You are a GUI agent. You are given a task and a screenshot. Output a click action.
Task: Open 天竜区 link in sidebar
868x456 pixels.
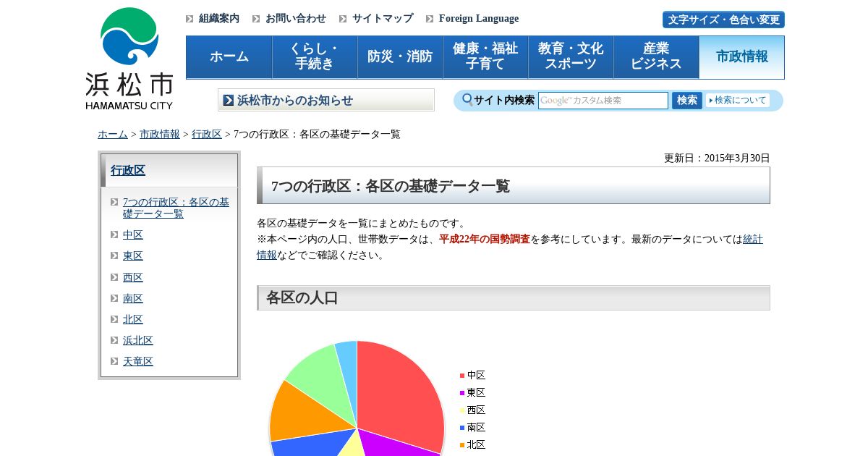138,361
